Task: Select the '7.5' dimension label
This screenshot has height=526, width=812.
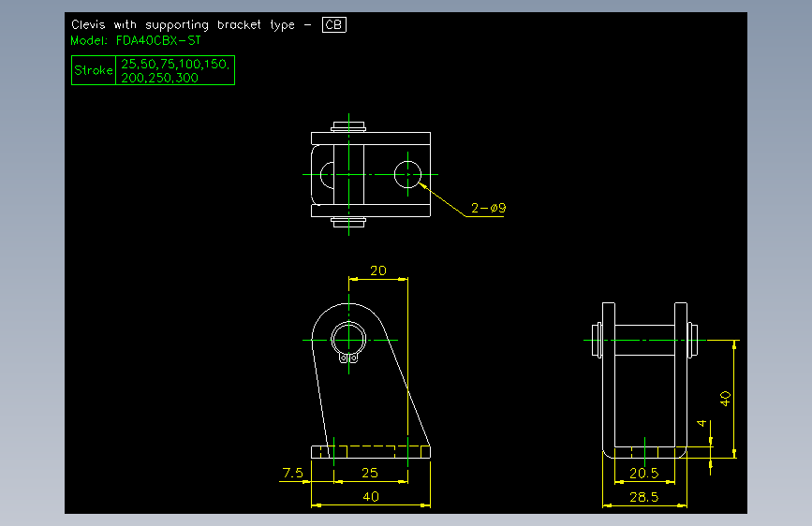Action: point(292,473)
